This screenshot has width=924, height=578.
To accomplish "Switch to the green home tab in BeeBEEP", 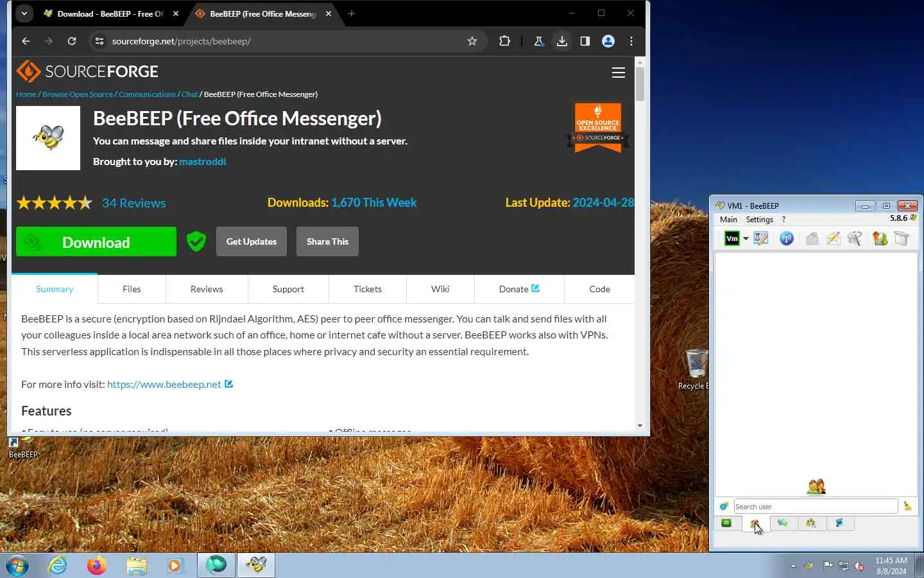I will 726,523.
